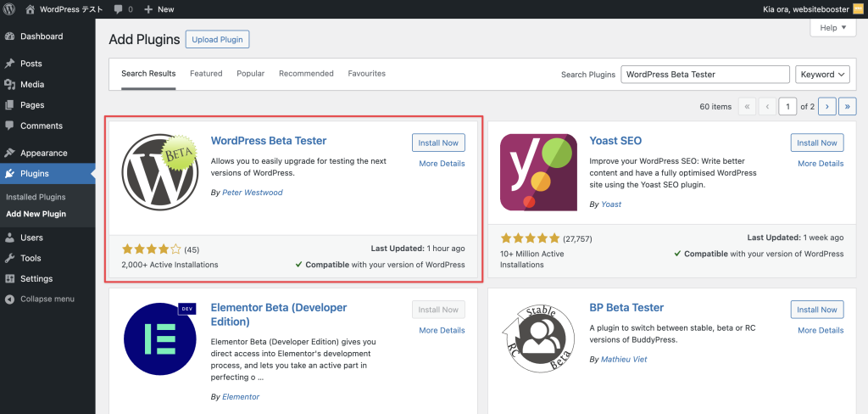Screen dimensions: 868x414
Task: Install the WordPress Beta Tester plugin
Action: [x=438, y=143]
